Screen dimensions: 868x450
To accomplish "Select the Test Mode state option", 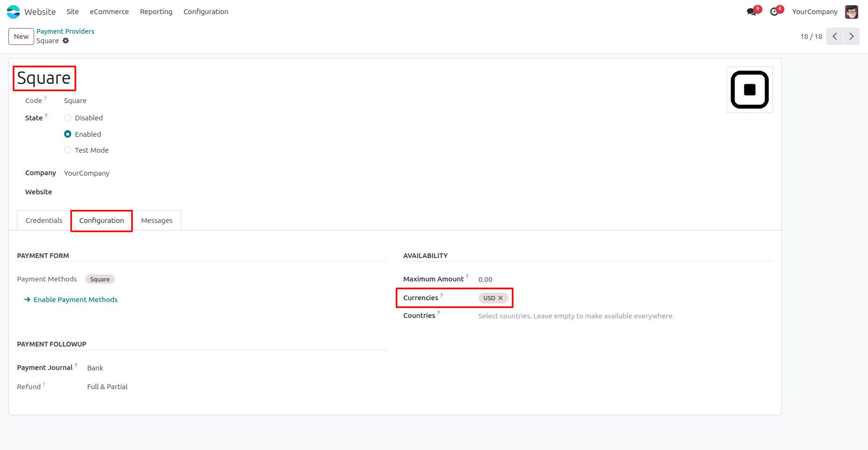I will (x=68, y=150).
